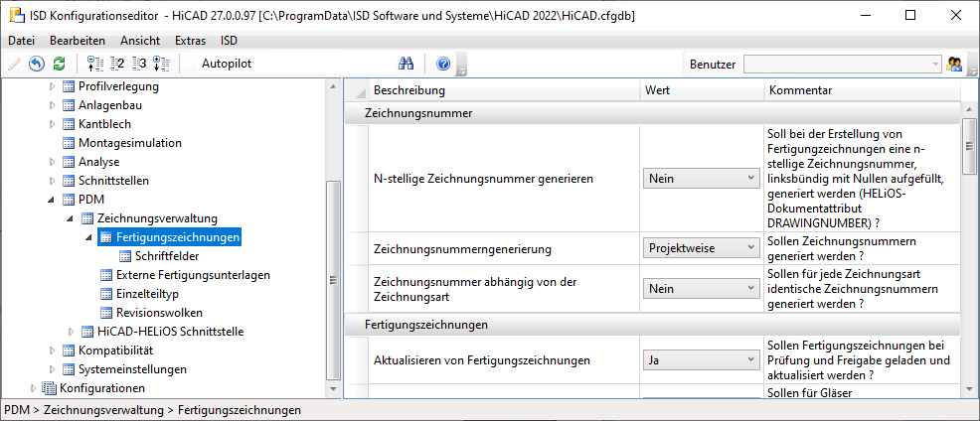Click the settings grid scroll down arrow
Screen dimensions: 980x421
point(969,389)
